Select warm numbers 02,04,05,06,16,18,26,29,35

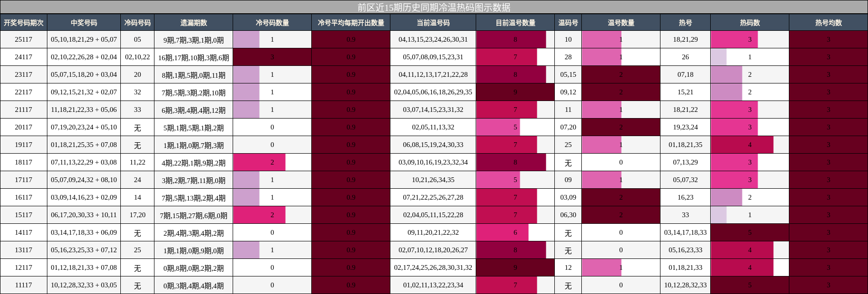[x=433, y=92]
